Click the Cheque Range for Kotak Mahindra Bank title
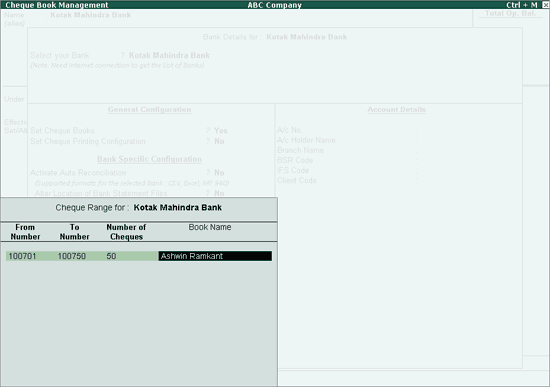 [139, 208]
